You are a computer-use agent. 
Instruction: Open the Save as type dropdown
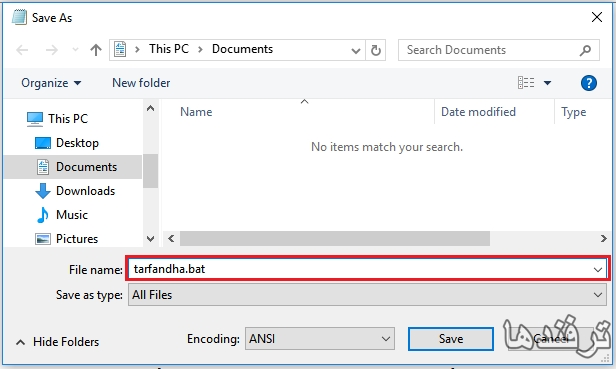click(367, 295)
